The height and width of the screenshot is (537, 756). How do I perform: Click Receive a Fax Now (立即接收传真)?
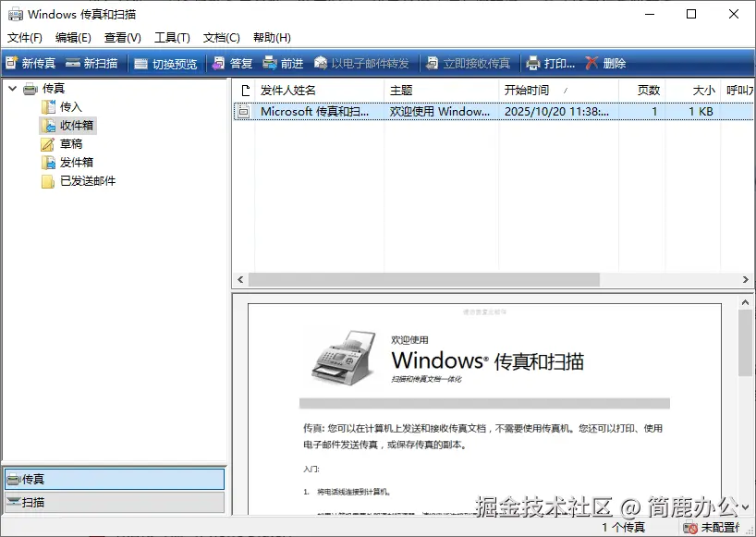[469, 63]
